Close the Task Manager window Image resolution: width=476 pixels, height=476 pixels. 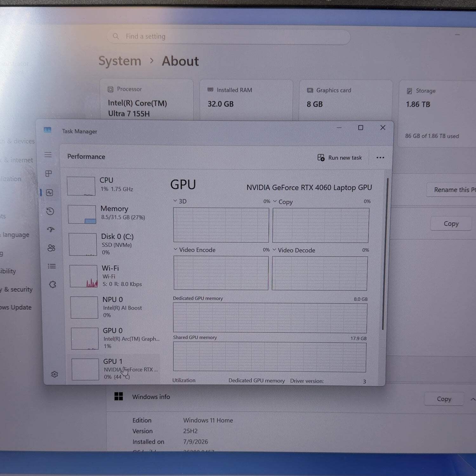click(x=383, y=128)
